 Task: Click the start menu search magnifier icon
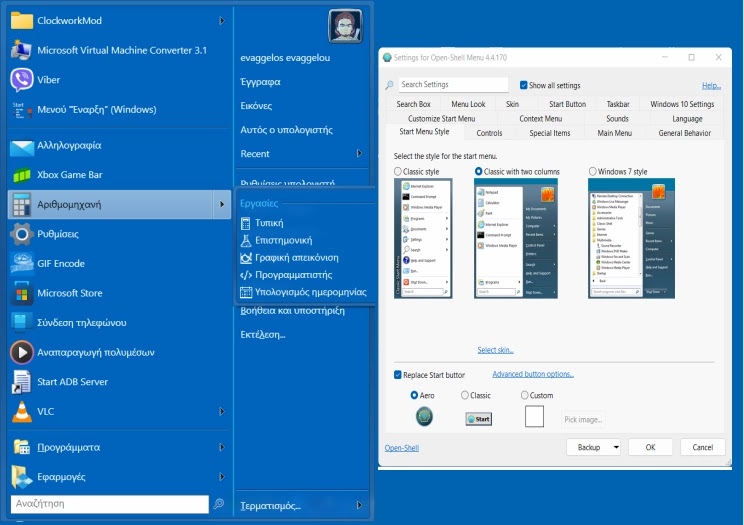click(x=219, y=504)
